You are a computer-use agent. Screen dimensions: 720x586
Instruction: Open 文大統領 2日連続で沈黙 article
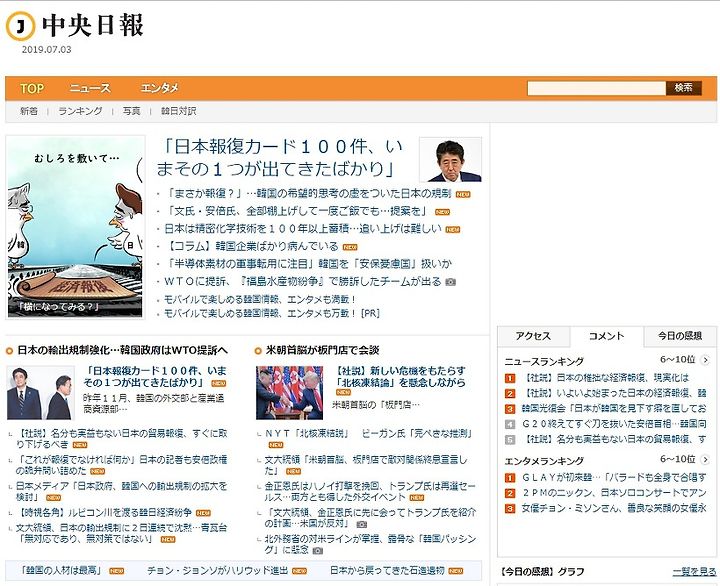[x=122, y=533]
